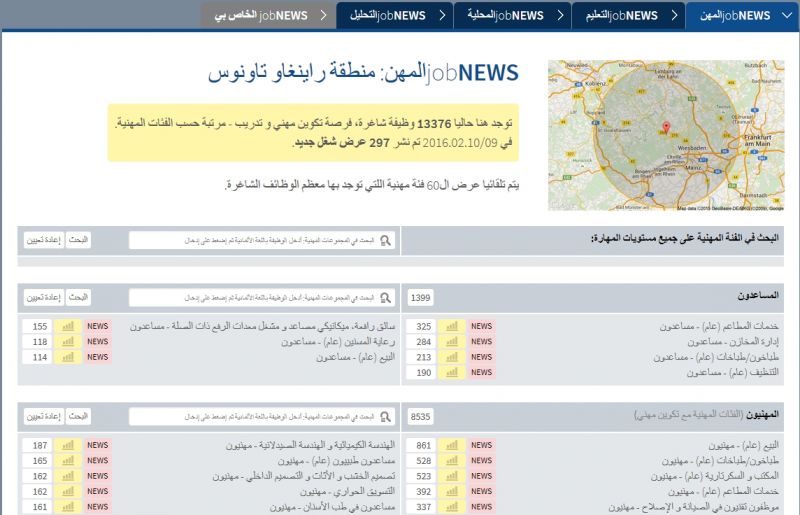Click chevron arrow on jobNEWS التعليم tab

[674, 15]
